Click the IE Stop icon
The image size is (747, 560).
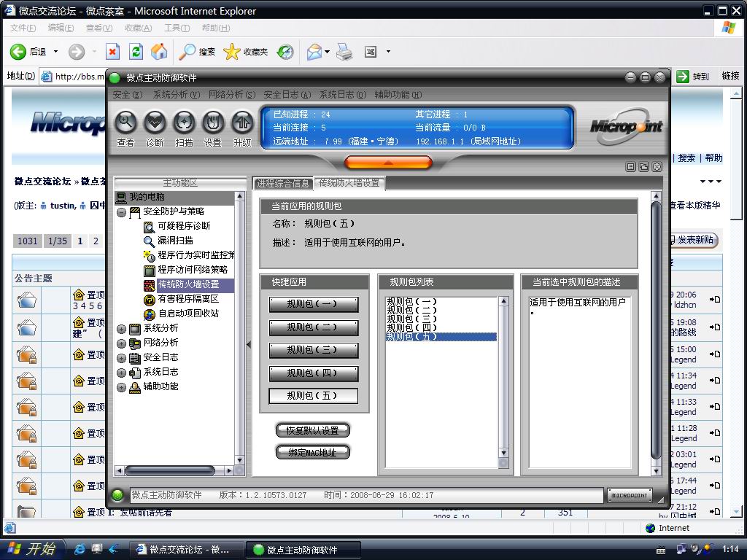112,52
